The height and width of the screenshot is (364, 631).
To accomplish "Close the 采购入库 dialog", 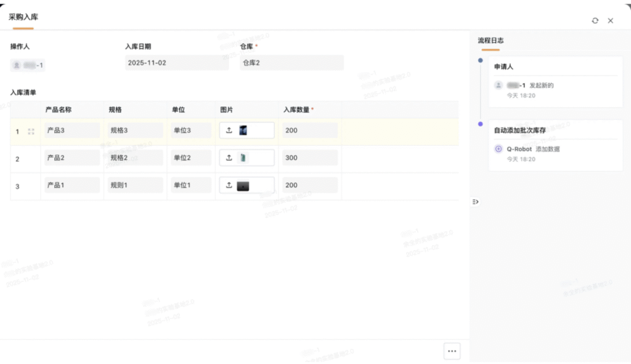I will click(x=611, y=20).
